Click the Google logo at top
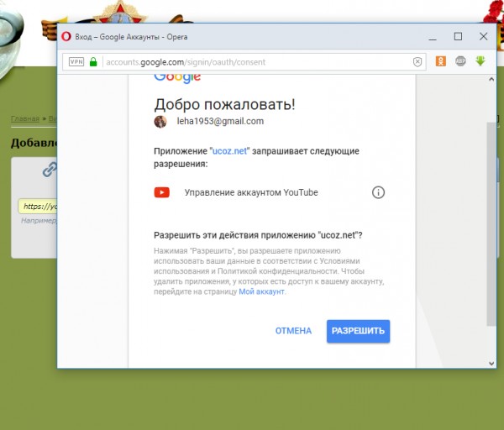This screenshot has width=504, height=430. pos(177,78)
